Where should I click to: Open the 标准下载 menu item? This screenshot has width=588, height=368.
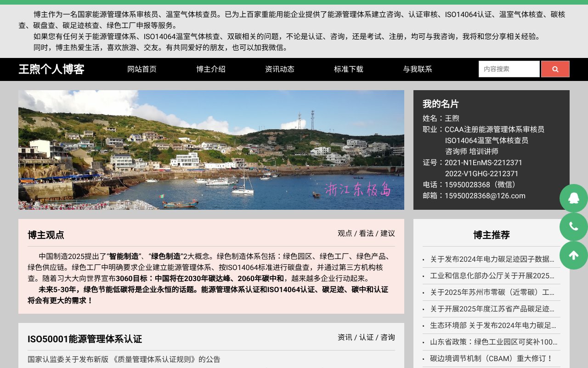click(348, 69)
